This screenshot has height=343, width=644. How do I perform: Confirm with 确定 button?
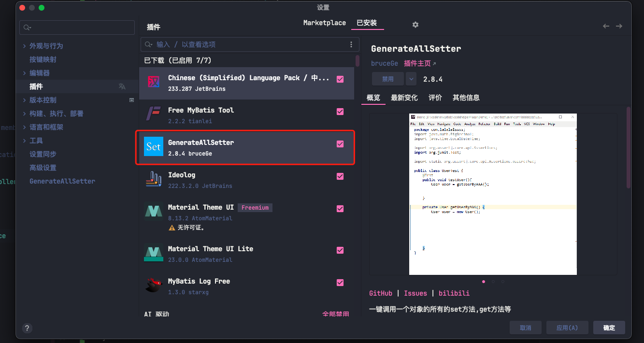609,328
